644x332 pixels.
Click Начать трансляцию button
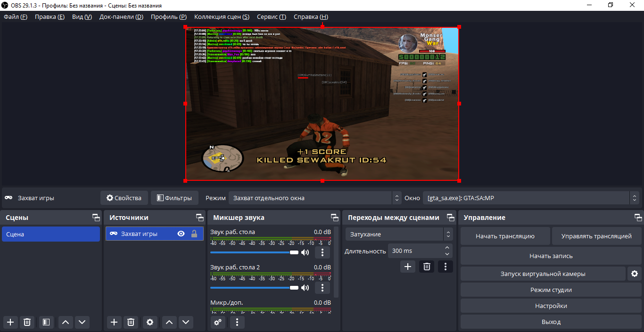pos(505,236)
